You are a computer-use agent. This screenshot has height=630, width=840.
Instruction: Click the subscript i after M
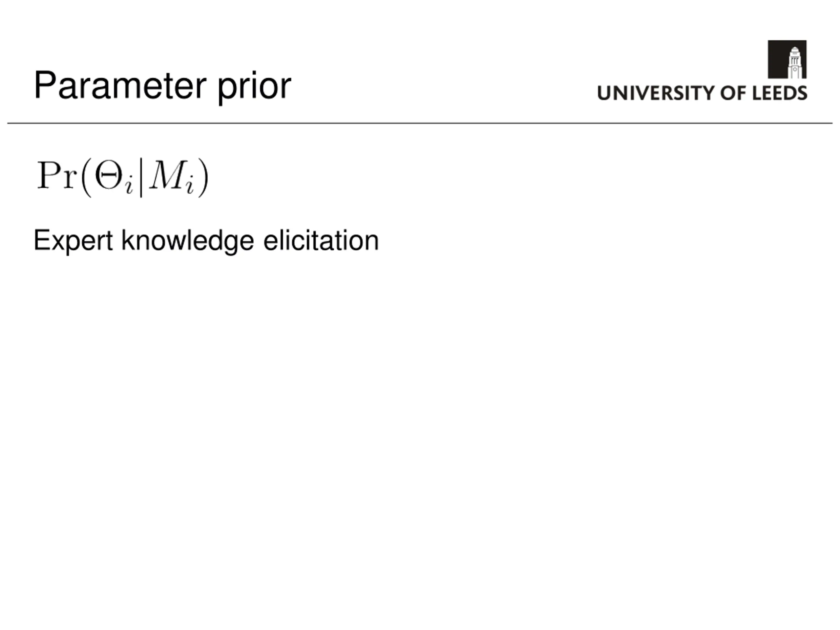pyautogui.click(x=190, y=186)
